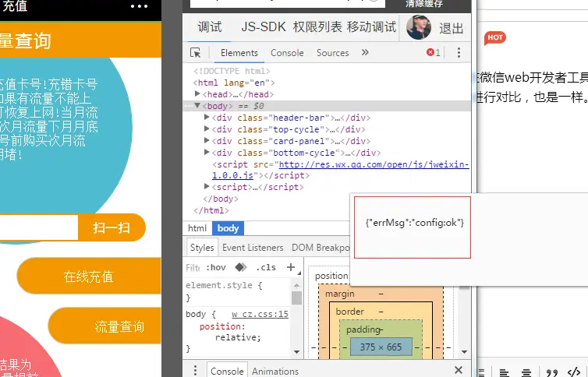
Task: Click the styles pane scroll-down arrow
Action: click(x=296, y=352)
